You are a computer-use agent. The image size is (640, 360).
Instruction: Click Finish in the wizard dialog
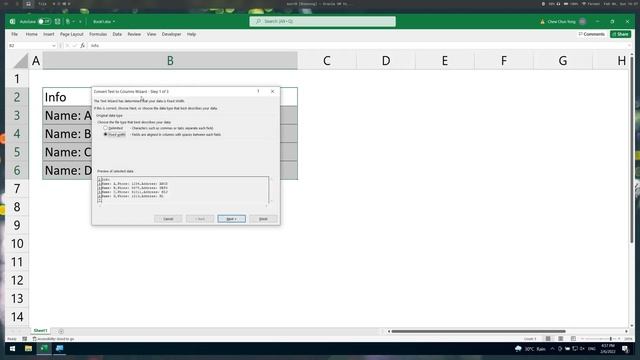[263, 219]
